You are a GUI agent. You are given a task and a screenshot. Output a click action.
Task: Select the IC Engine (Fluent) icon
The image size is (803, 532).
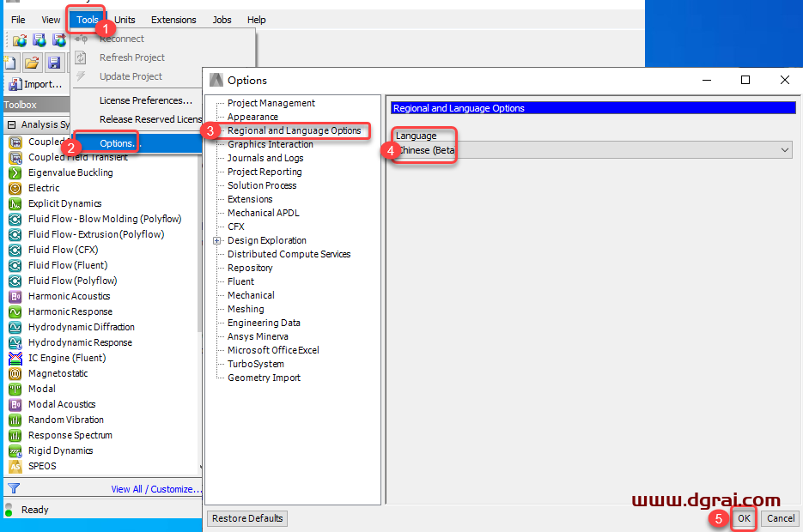point(15,358)
